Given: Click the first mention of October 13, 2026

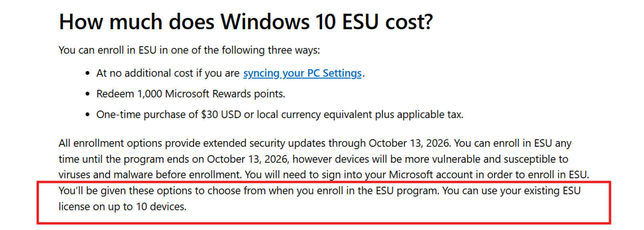Looking at the screenshot, I should click(410, 143).
